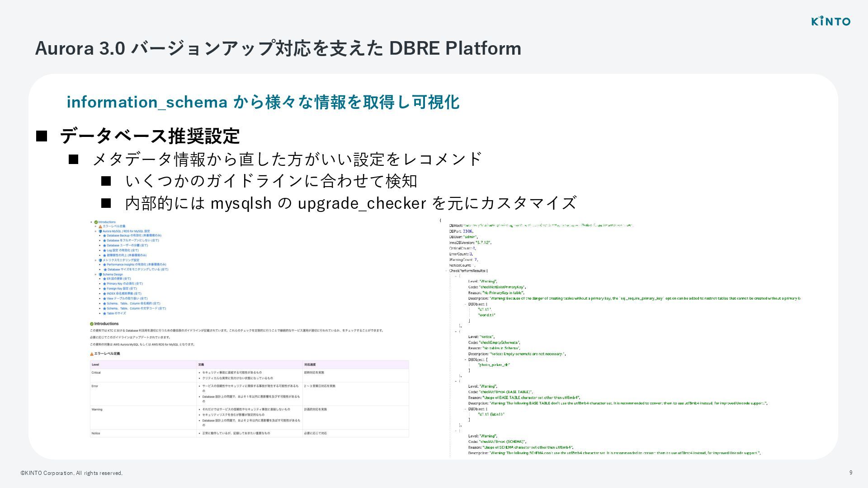This screenshot has width=868, height=488.
Task: Open the Schema Design contents link
Action: tap(112, 274)
